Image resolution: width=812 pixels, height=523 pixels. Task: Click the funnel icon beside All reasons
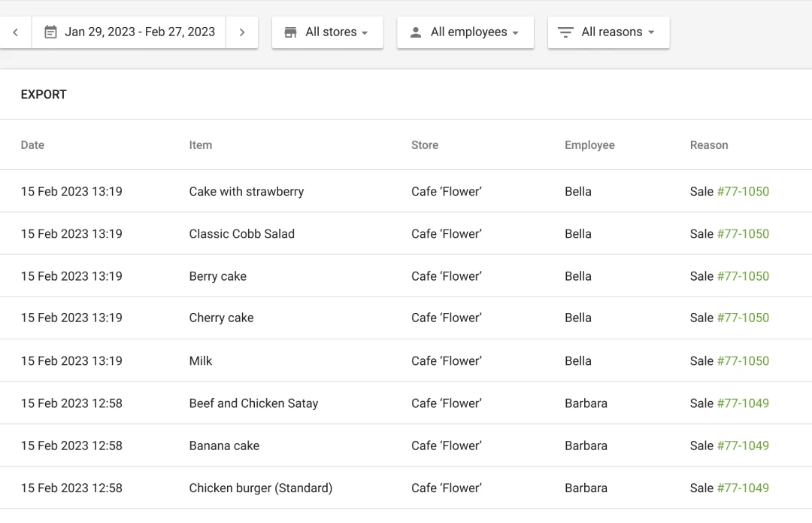[x=565, y=32]
